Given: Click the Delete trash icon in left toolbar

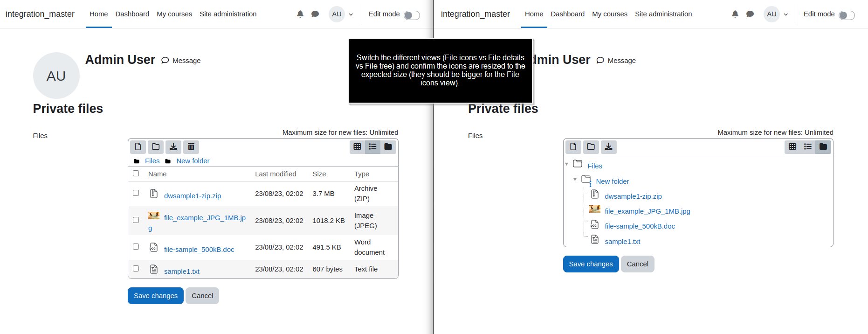Looking at the screenshot, I should 191,147.
